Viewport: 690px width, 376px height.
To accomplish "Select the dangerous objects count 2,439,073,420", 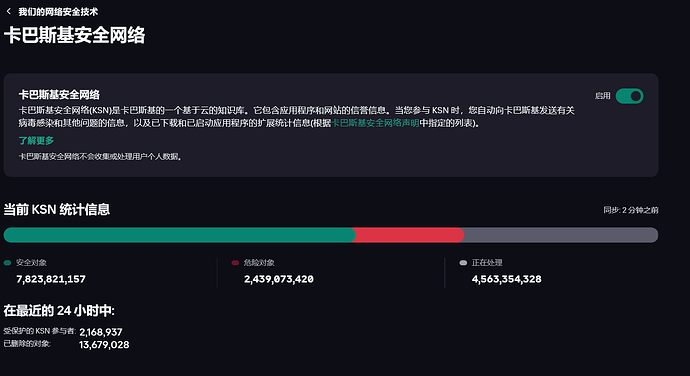I will click(x=279, y=279).
